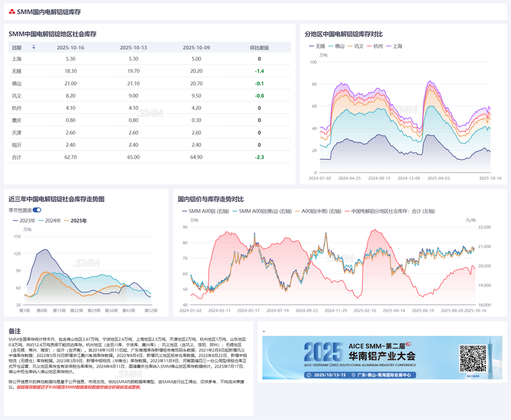The width and height of the screenshot is (511, 420).
Task: Toggle 佛山 legend in regional inventory chart
Action: pyautogui.click(x=335, y=46)
